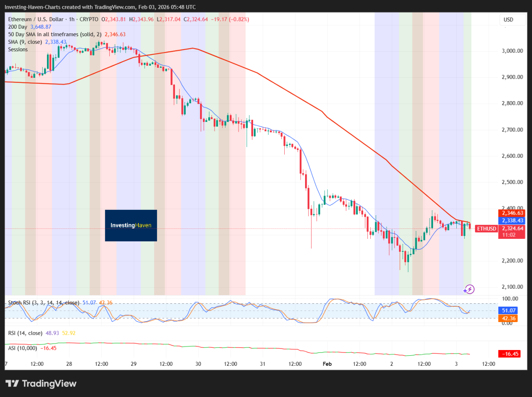Click the purple lightning bolt icon
Image resolution: width=532 pixels, height=397 pixels.
coord(469,289)
